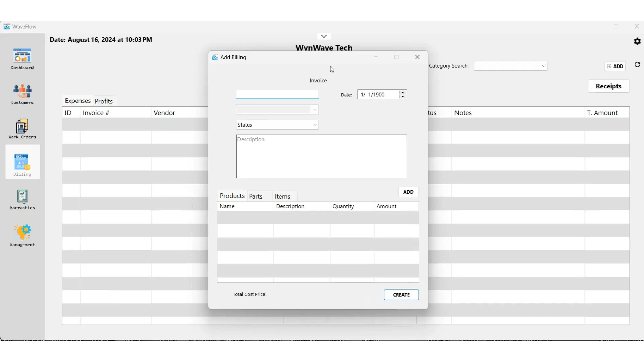Increment the date stepper field
The height and width of the screenshot is (362, 644).
(402, 93)
